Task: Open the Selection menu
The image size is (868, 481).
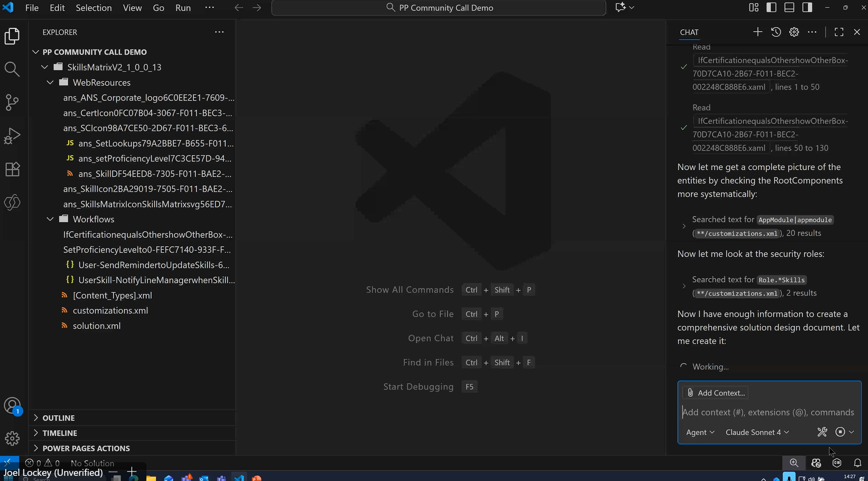Action: [94, 8]
